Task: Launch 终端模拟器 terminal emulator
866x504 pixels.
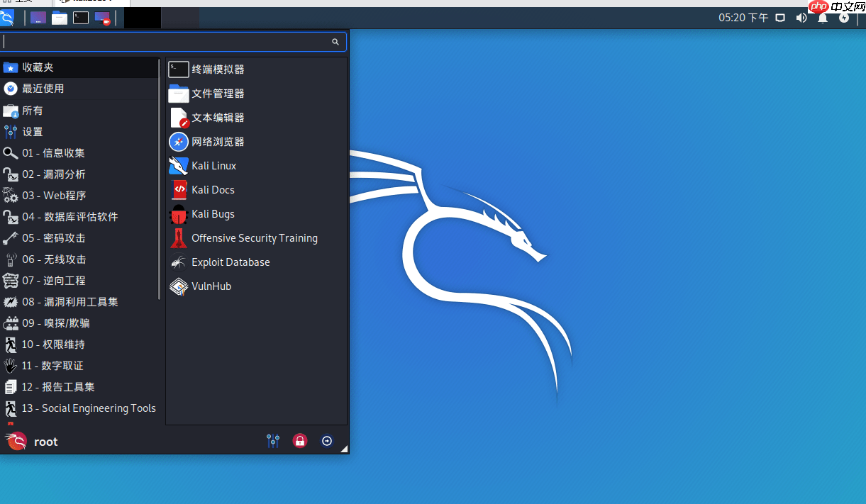Action: 256,69
